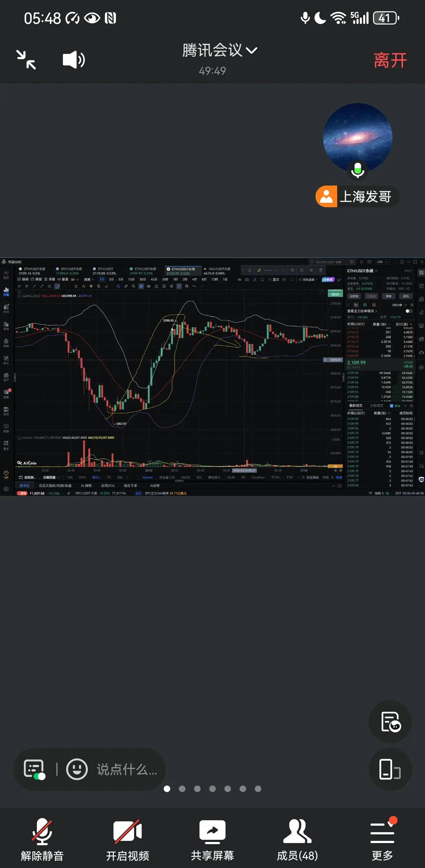Click the trash delete-drawing icon
This screenshot has width=425, height=868.
321,270
